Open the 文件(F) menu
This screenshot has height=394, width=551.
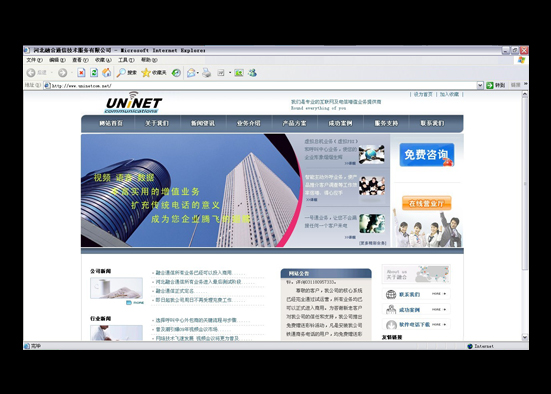point(34,60)
